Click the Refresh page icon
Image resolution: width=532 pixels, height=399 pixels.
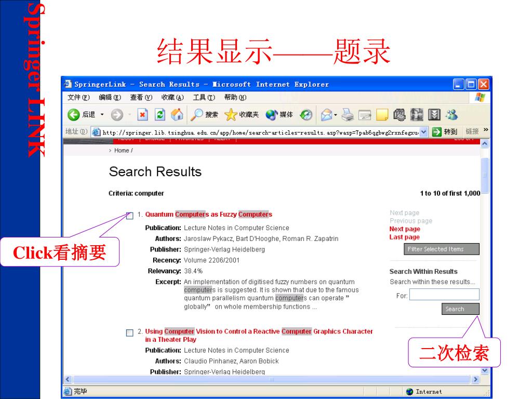click(160, 115)
